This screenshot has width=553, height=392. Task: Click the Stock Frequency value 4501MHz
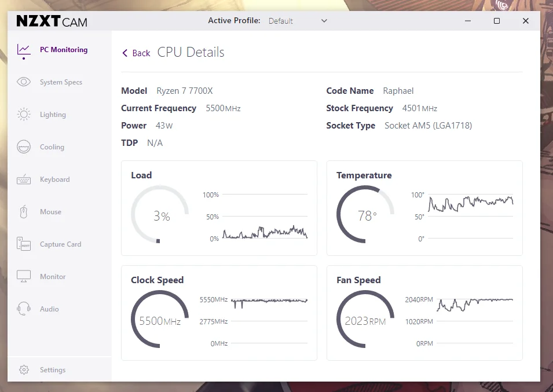pyautogui.click(x=420, y=108)
